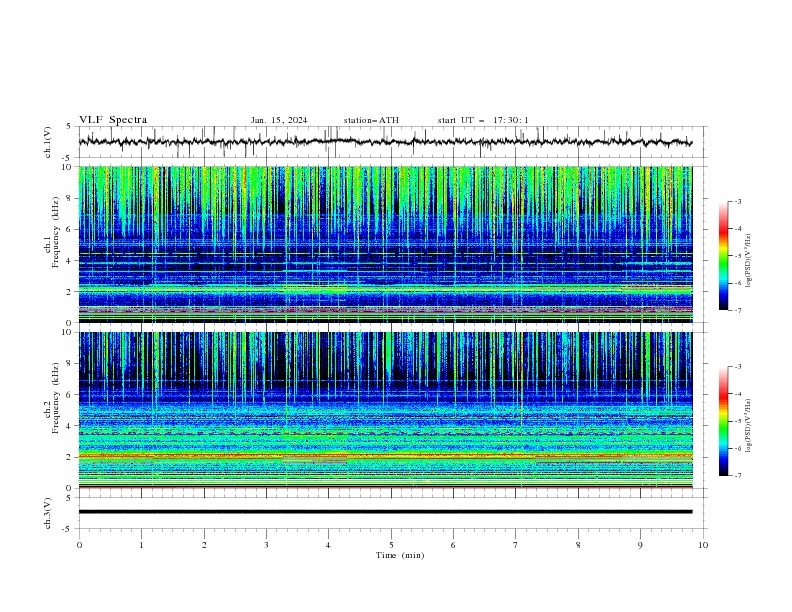Screen dimensions: 792x612
Task: Click the "VLF Spectra" title text
Action: pyautogui.click(x=113, y=120)
